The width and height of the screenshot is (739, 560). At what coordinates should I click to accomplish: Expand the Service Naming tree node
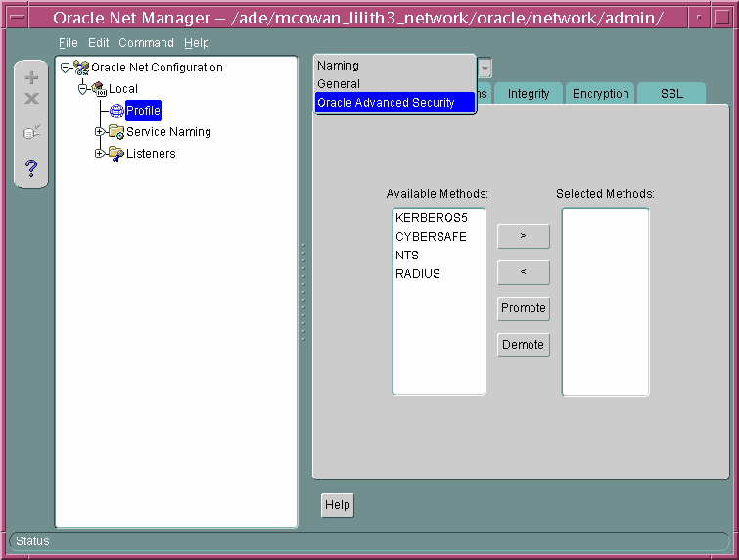[x=99, y=132]
